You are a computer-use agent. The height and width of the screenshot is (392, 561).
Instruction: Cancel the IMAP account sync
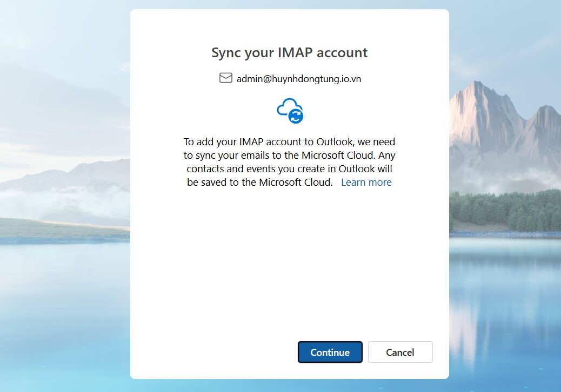(400, 352)
